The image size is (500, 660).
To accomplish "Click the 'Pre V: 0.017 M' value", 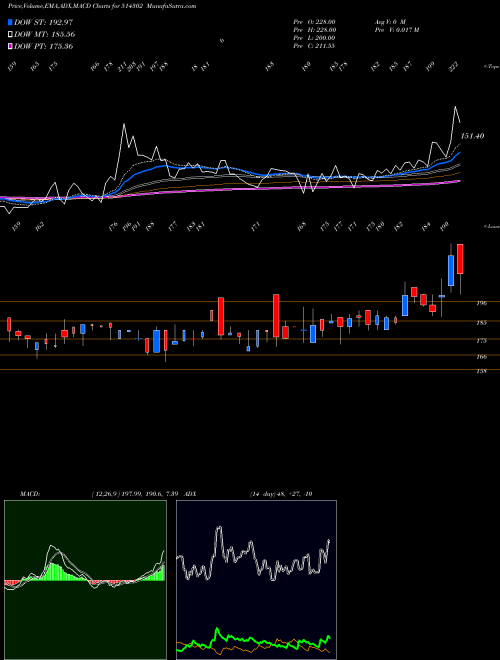I will [397, 30].
